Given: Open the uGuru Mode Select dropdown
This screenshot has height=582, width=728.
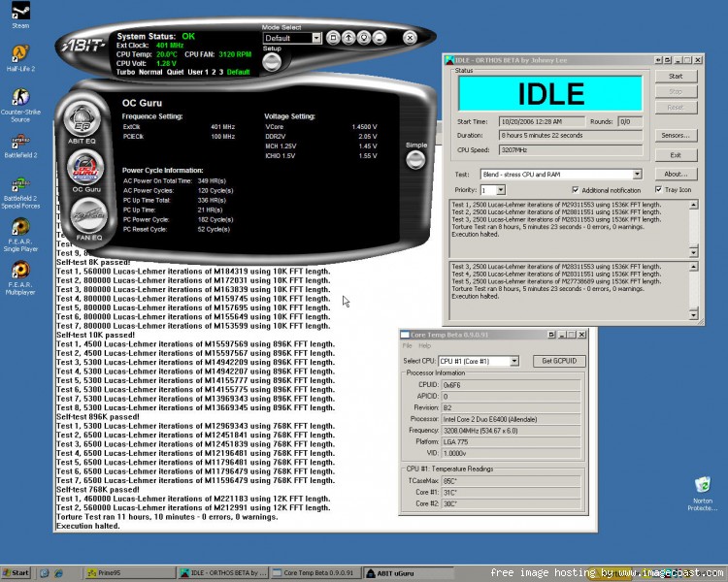Looking at the screenshot, I should pos(316,38).
